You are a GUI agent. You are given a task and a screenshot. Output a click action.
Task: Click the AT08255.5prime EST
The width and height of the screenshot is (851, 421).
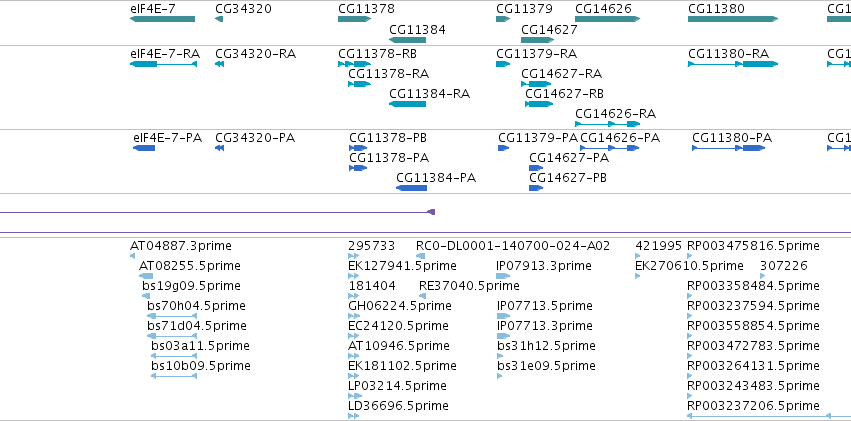click(x=146, y=276)
